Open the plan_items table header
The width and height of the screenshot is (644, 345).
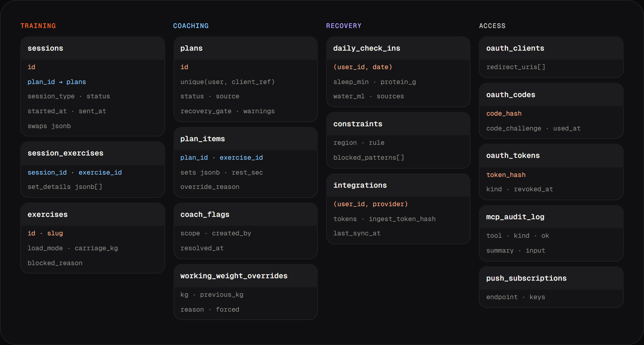[x=246, y=139]
